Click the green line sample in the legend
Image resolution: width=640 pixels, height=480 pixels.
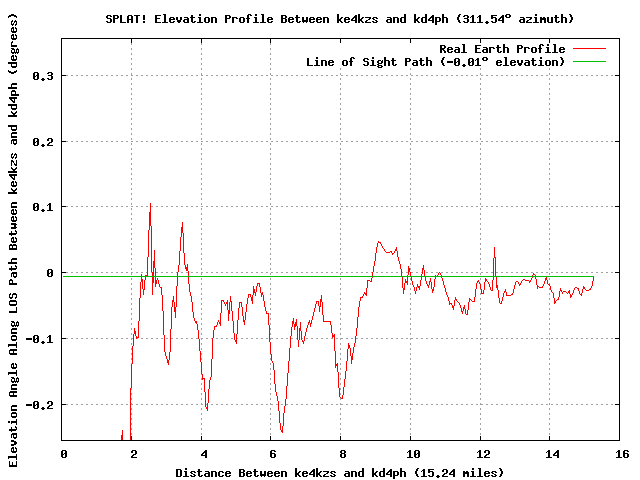[589, 62]
